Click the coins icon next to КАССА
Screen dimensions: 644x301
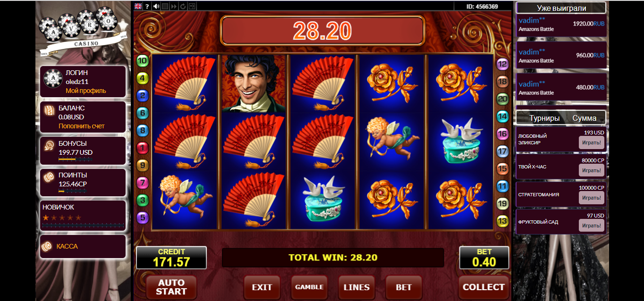[47, 247]
